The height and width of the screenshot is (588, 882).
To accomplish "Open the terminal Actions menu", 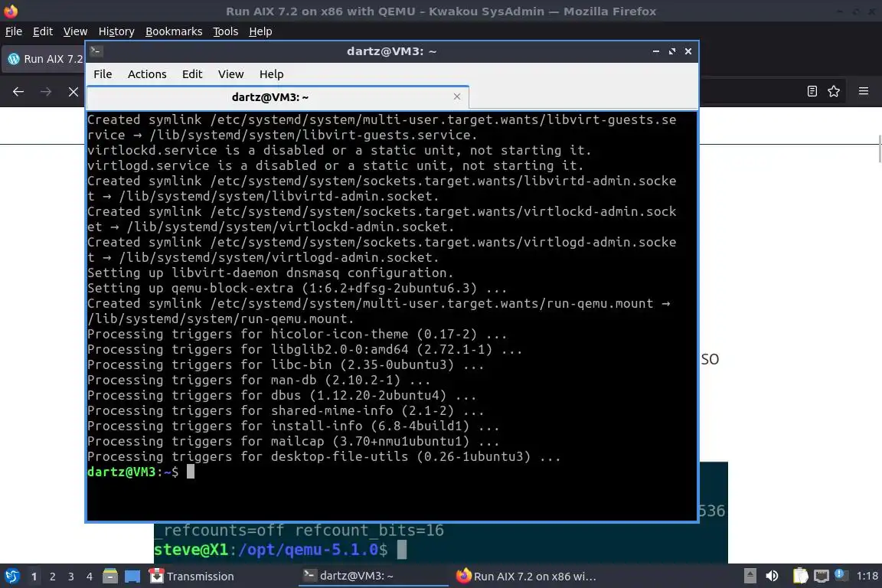I will coord(147,74).
